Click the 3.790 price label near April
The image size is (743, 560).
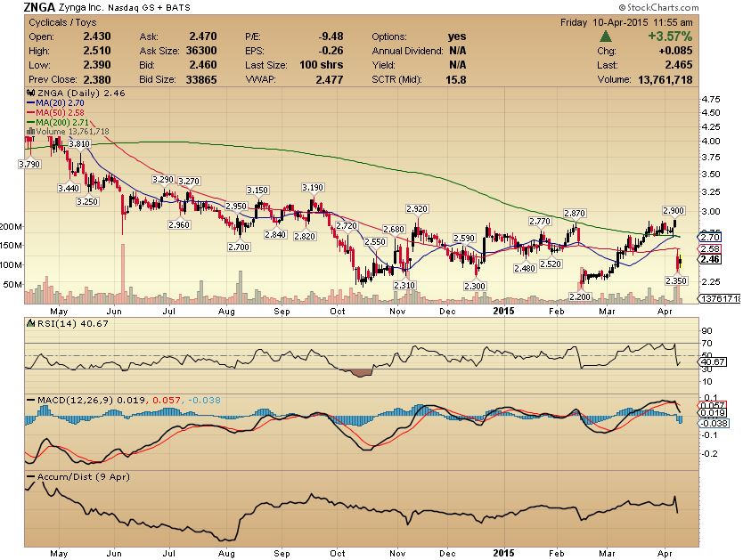pos(29,164)
